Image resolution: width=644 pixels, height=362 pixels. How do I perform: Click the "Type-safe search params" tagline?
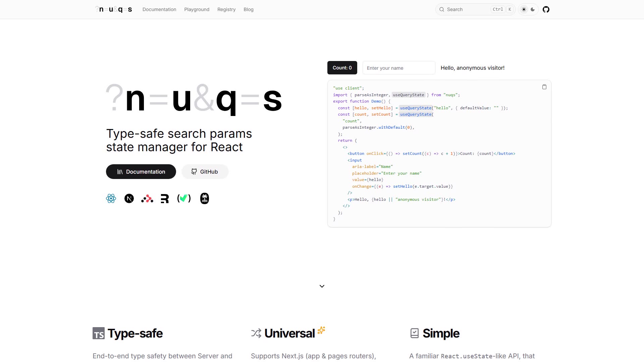pos(179,133)
